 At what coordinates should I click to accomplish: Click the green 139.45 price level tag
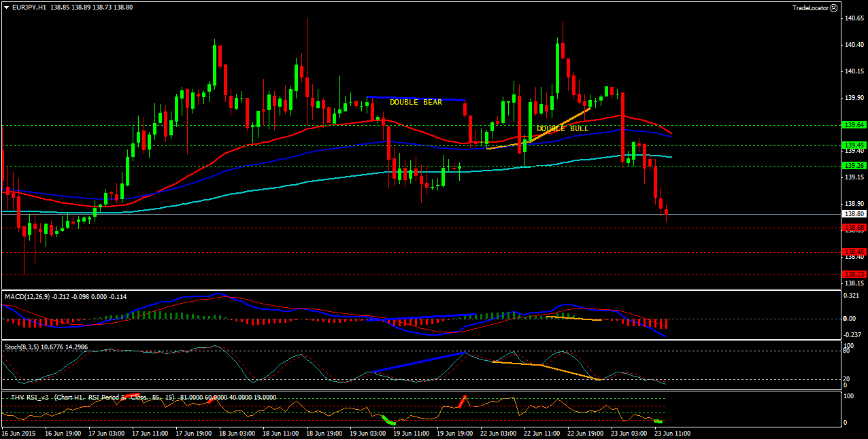coord(854,145)
